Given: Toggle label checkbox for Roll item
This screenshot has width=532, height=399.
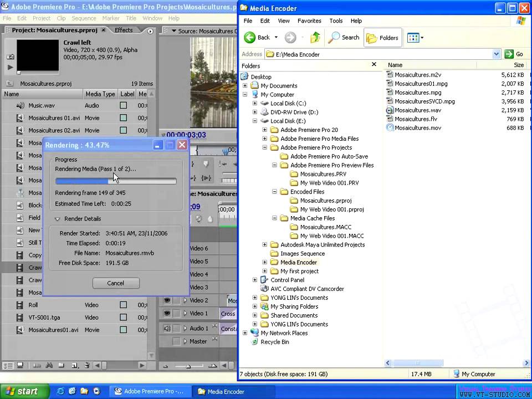Looking at the screenshot, I should [x=124, y=305].
